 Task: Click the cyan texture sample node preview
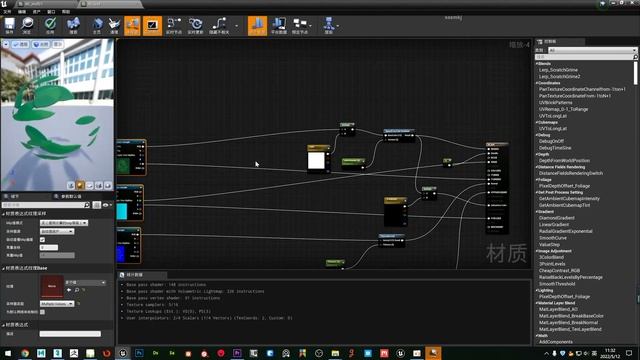122,211
